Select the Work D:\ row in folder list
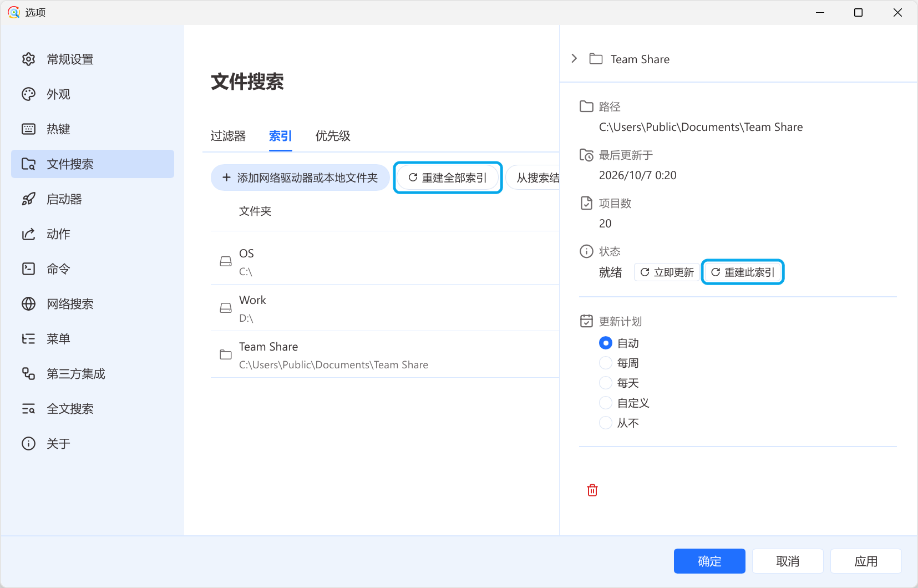 pyautogui.click(x=385, y=308)
